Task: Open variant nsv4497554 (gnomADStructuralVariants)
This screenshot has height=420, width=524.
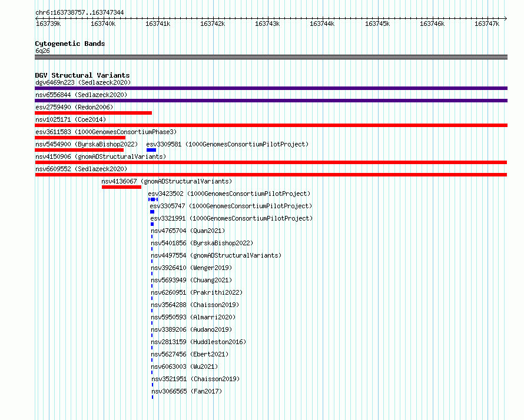Action: click(216, 255)
